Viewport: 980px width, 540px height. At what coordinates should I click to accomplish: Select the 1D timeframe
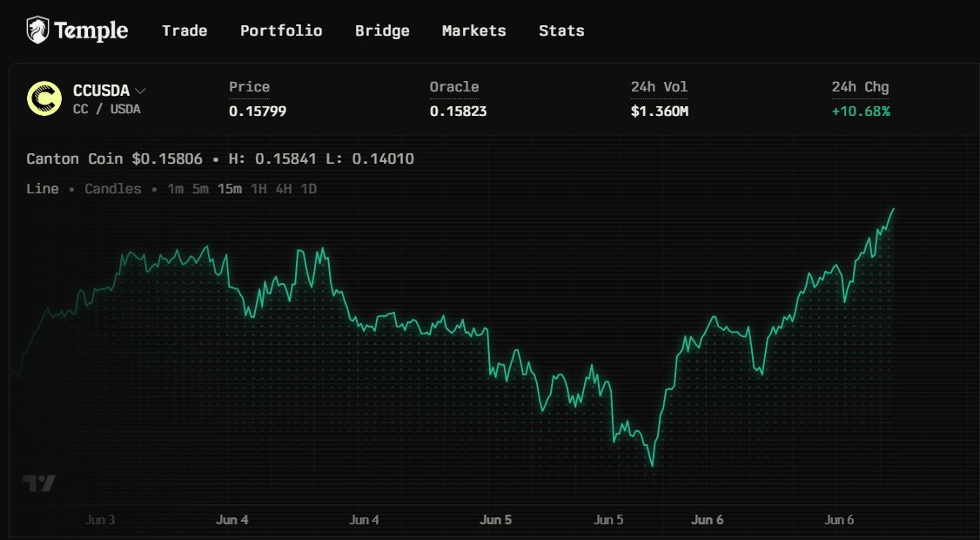pyautogui.click(x=308, y=189)
